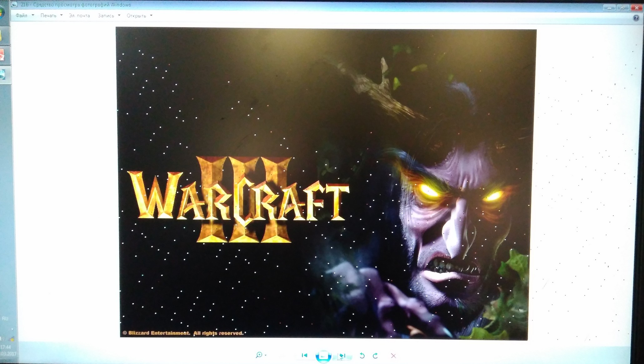The height and width of the screenshot is (364, 644).
Task: Open the help question-mark icon
Action: tap(636, 18)
